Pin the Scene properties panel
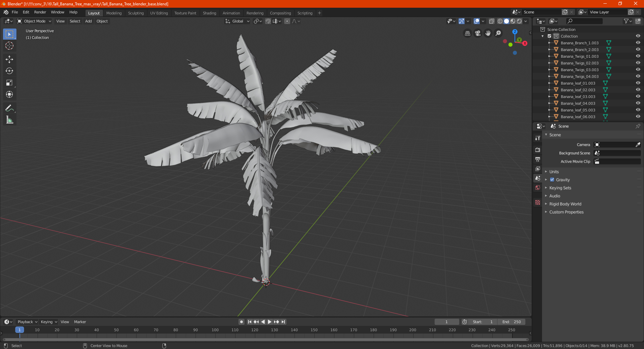644x349 pixels. pos(638,126)
